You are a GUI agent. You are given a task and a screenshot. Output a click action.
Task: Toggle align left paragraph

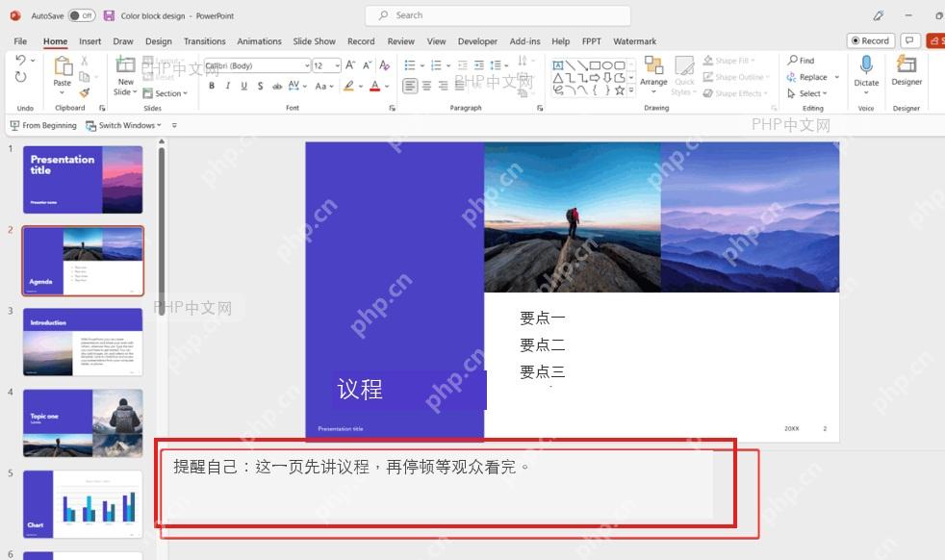[410, 87]
